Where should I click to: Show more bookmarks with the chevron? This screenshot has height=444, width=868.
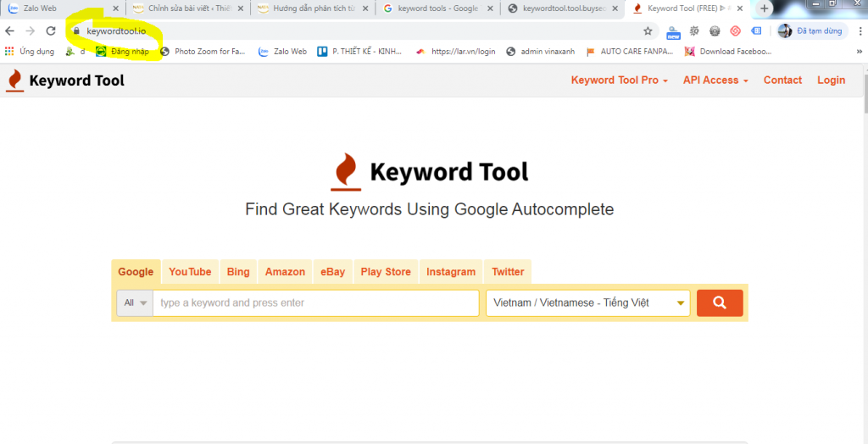pos(859,52)
